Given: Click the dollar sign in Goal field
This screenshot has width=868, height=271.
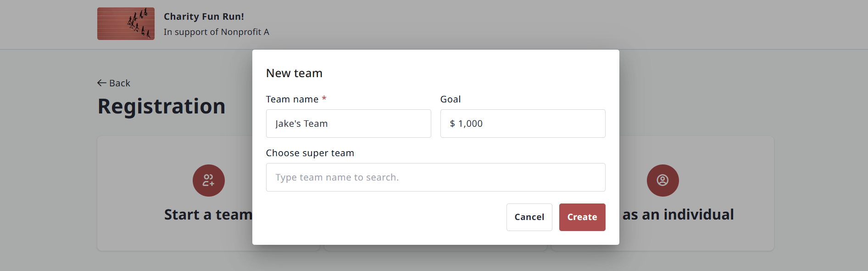Looking at the screenshot, I should point(452,124).
